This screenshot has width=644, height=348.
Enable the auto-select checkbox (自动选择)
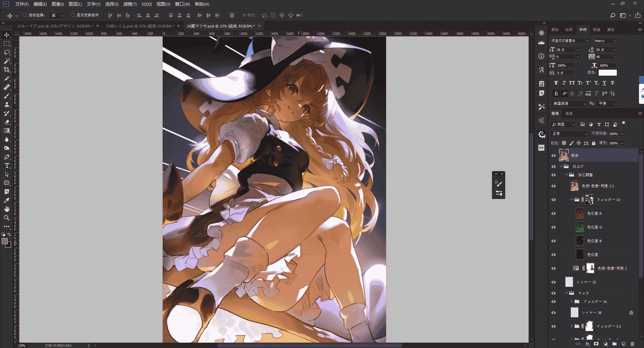click(x=25, y=15)
